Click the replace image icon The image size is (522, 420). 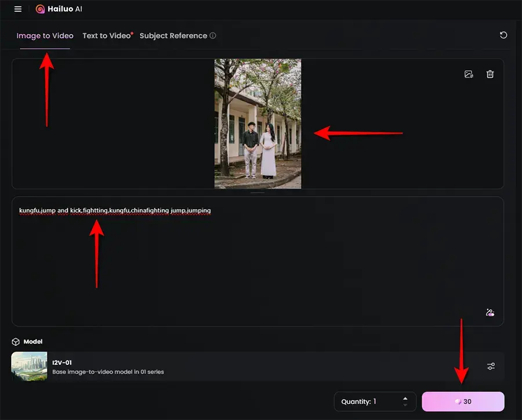469,74
